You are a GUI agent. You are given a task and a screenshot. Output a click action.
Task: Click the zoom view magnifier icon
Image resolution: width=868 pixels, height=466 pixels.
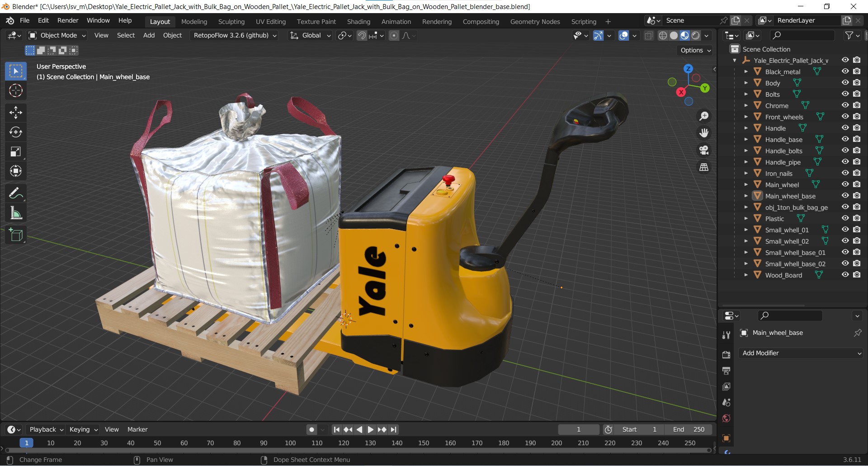(704, 116)
